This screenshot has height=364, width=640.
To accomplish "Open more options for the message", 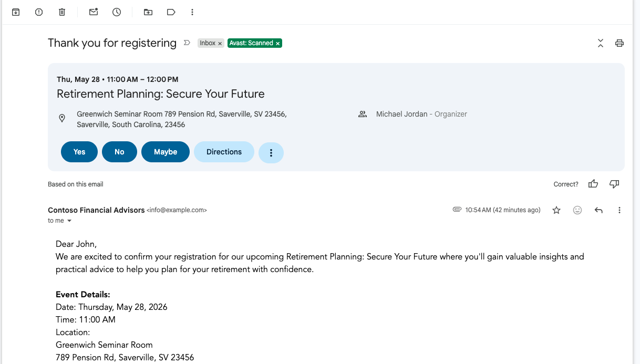I will coord(619,210).
